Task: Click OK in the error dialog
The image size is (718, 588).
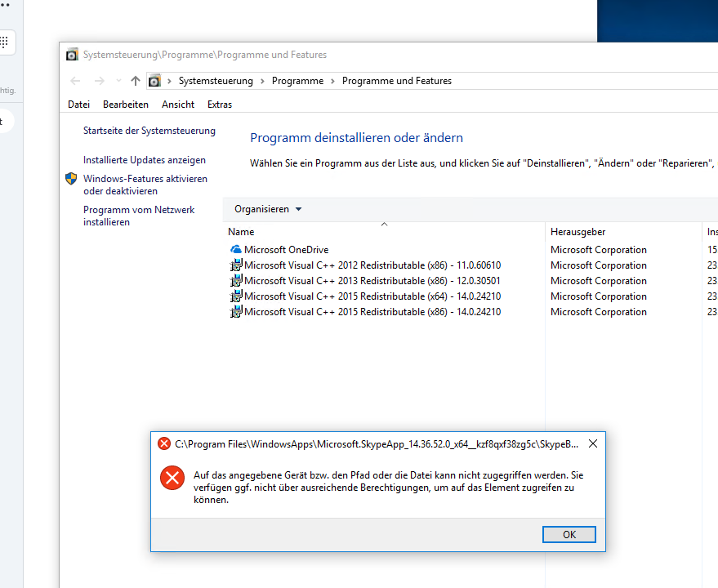Action: [x=569, y=534]
